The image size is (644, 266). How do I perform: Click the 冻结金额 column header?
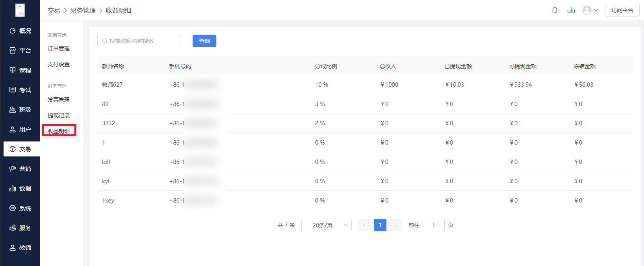(x=585, y=66)
